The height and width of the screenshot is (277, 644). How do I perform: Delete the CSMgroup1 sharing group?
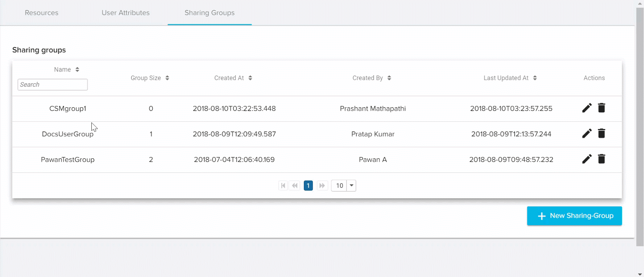click(x=601, y=108)
